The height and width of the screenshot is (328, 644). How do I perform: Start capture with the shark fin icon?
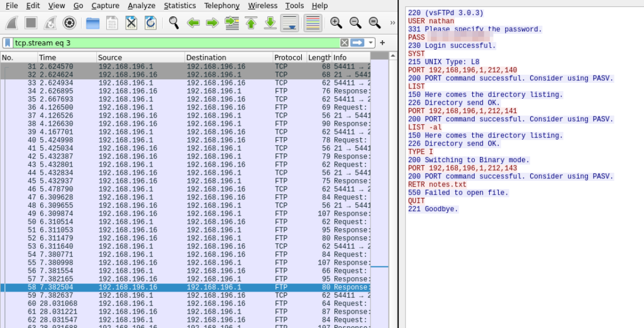click(11, 23)
